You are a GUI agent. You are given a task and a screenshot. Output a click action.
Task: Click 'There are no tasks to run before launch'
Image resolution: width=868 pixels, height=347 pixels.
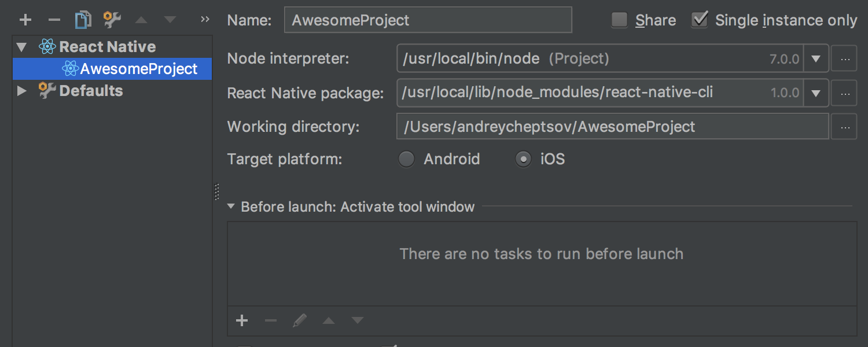click(542, 254)
